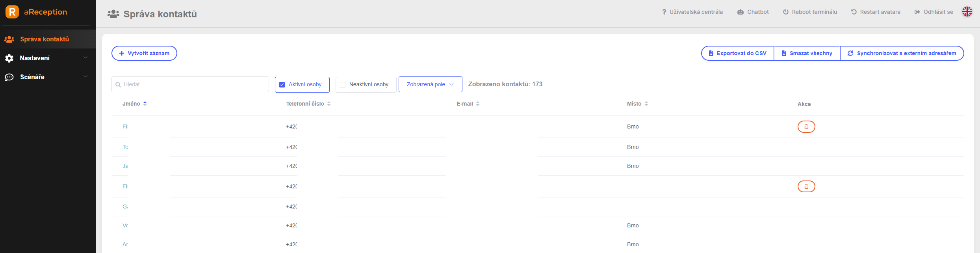Sort by the Místo column arrows
Viewport: 980px width, 253px height.
coord(646,104)
